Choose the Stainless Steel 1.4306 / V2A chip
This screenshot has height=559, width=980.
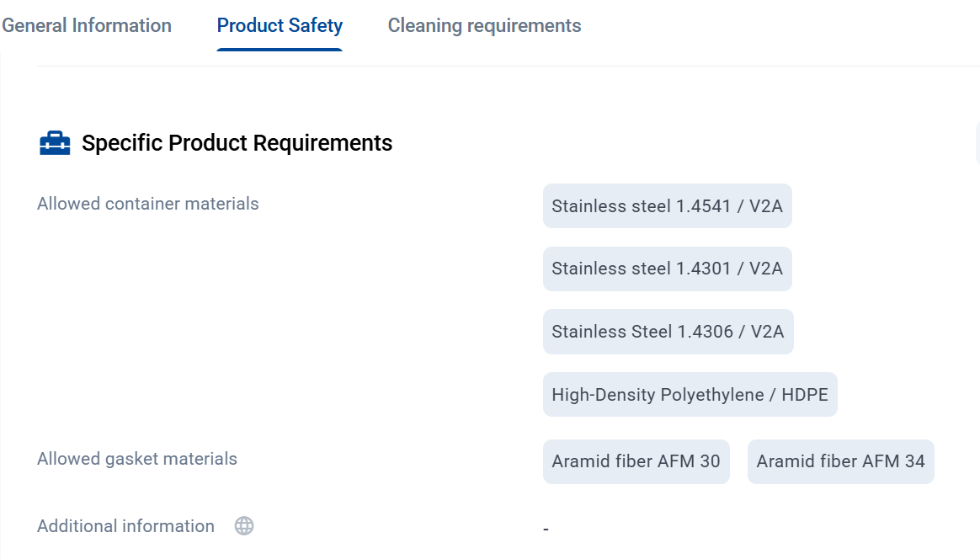(668, 332)
